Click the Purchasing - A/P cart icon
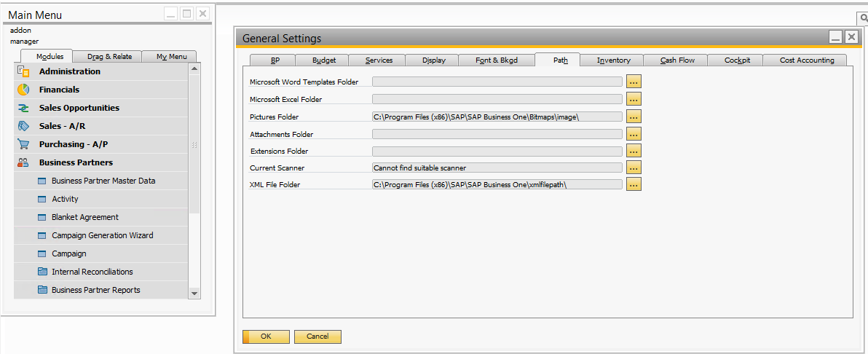Image resolution: width=868 pixels, height=354 pixels. coord(23,144)
